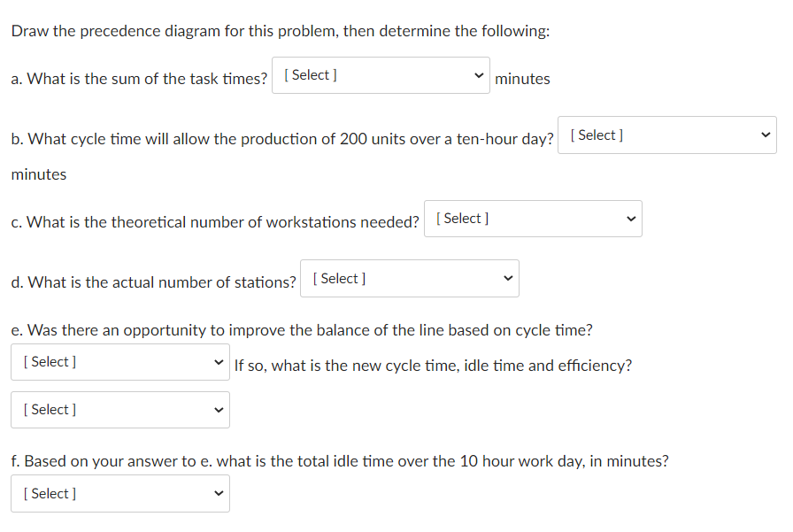Click 'minutes' label after question a dropdown
793x532 pixels.
522,79
